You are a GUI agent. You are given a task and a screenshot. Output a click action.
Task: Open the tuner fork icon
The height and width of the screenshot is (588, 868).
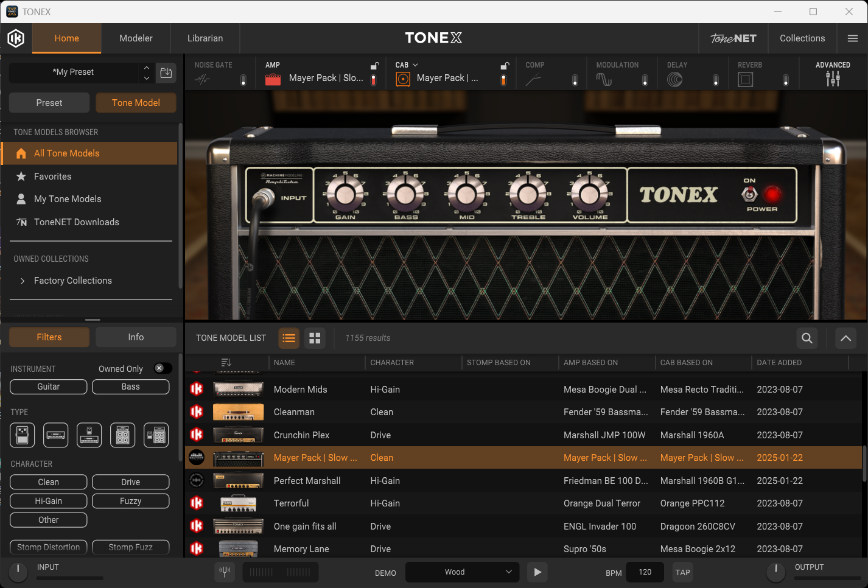225,572
